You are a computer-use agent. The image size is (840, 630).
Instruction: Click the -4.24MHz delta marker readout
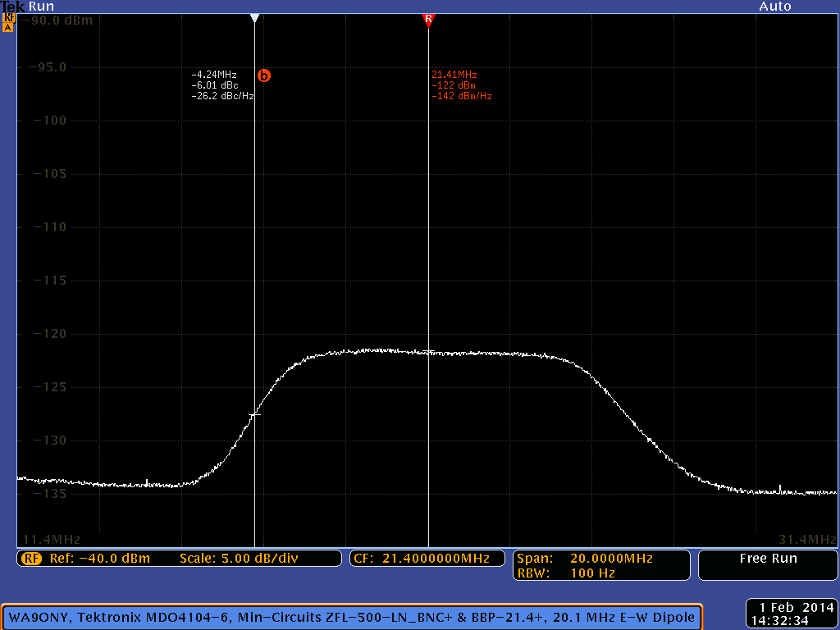click(x=214, y=75)
